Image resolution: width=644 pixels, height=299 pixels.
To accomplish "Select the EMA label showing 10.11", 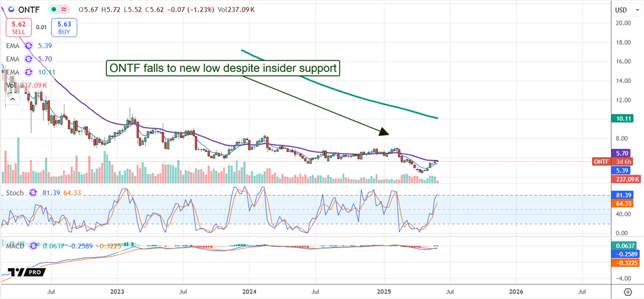I will 13,72.
